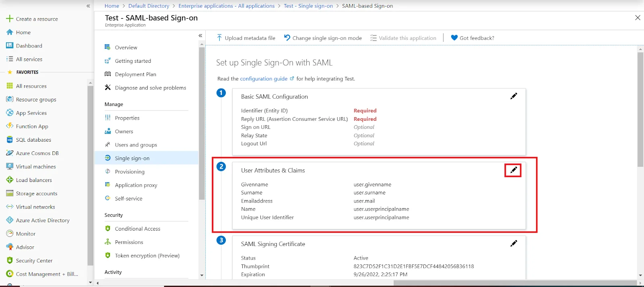The image size is (644, 287).
Task: Click the bottom horizontal scrollbar
Action: pos(515,283)
